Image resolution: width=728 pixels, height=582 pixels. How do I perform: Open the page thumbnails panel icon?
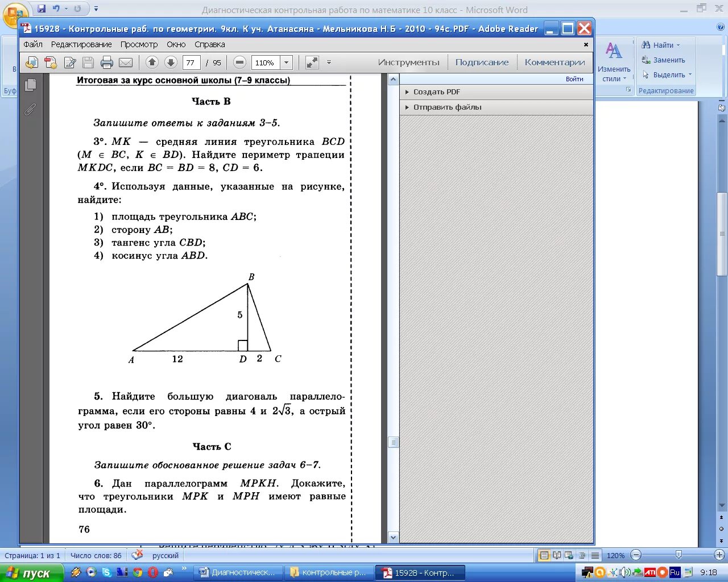coord(31,85)
